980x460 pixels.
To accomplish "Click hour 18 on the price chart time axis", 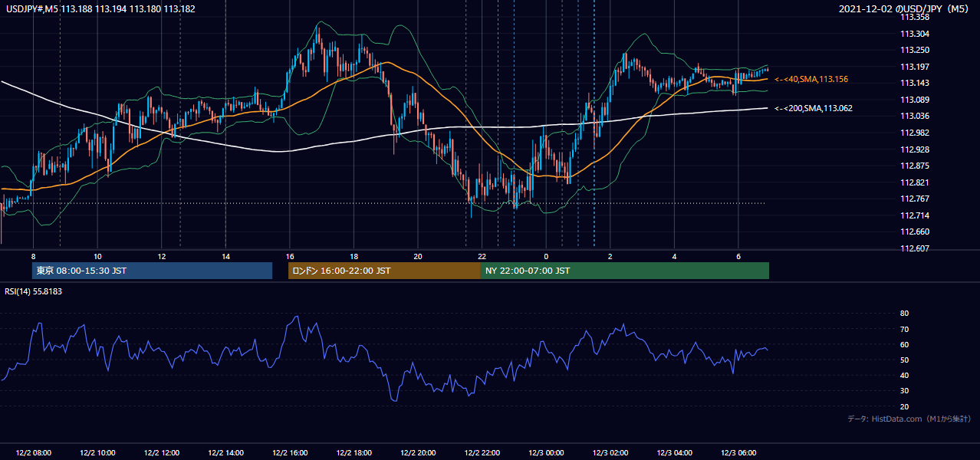I will [354, 256].
